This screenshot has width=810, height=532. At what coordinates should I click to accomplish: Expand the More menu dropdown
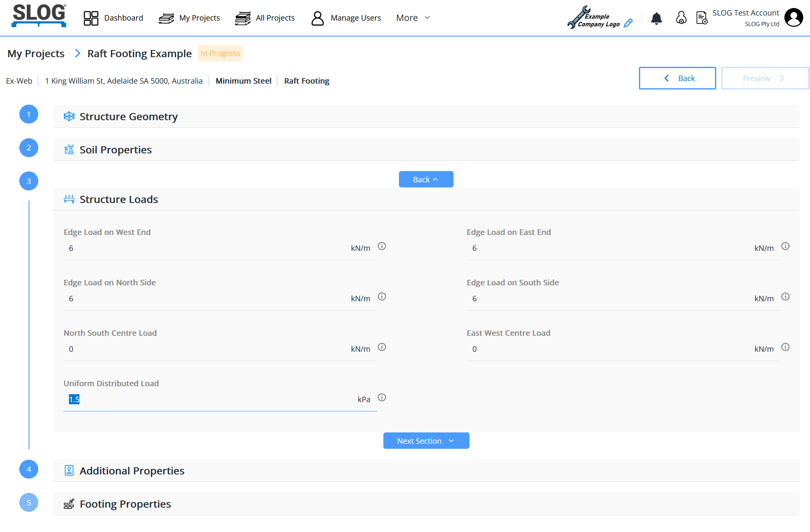(x=413, y=18)
